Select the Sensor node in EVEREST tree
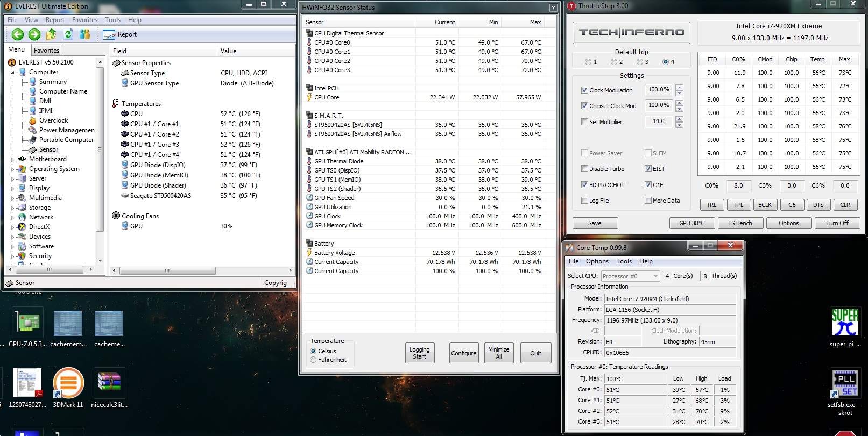 pos(48,149)
